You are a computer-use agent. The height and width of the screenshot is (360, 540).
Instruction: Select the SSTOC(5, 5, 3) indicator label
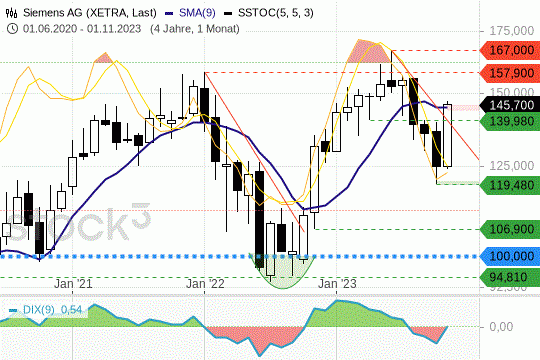276,13
